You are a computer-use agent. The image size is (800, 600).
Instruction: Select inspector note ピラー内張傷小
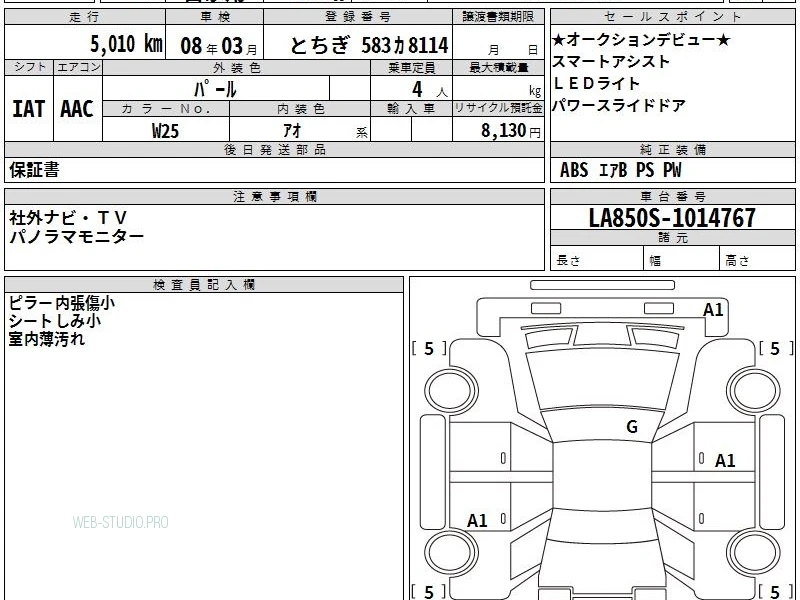coord(62,303)
